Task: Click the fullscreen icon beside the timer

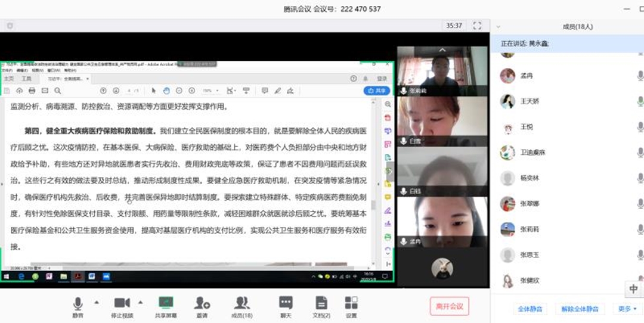Action: click(476, 26)
